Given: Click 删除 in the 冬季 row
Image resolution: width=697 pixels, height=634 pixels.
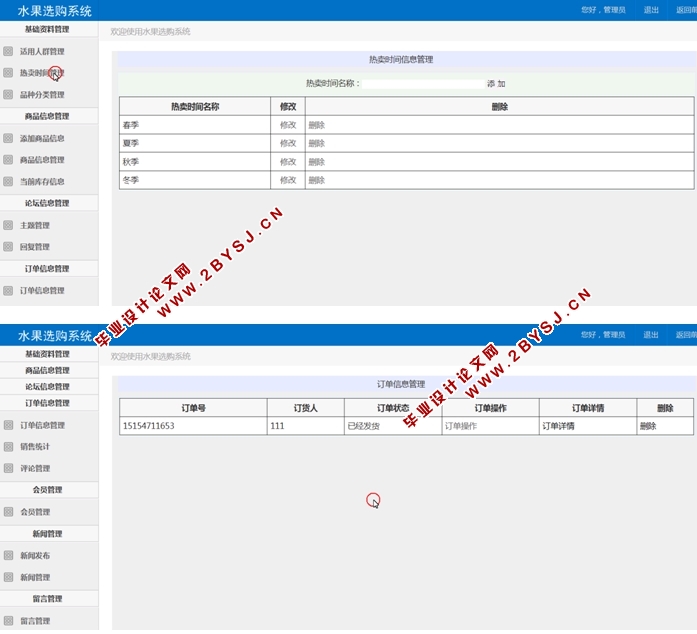Looking at the screenshot, I should (x=316, y=180).
